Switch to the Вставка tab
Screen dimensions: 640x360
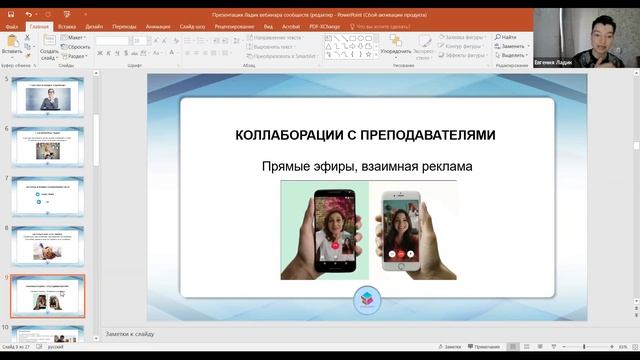coord(67,27)
